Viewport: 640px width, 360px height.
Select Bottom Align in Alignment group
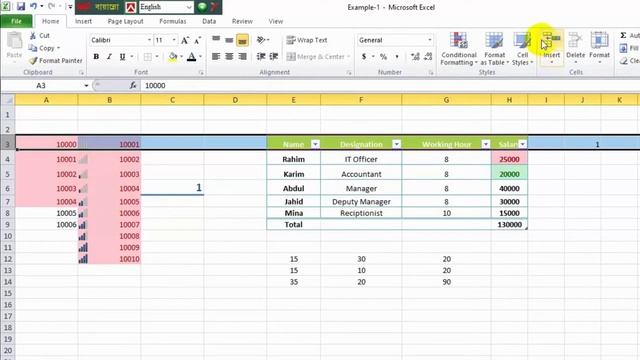pos(242,40)
